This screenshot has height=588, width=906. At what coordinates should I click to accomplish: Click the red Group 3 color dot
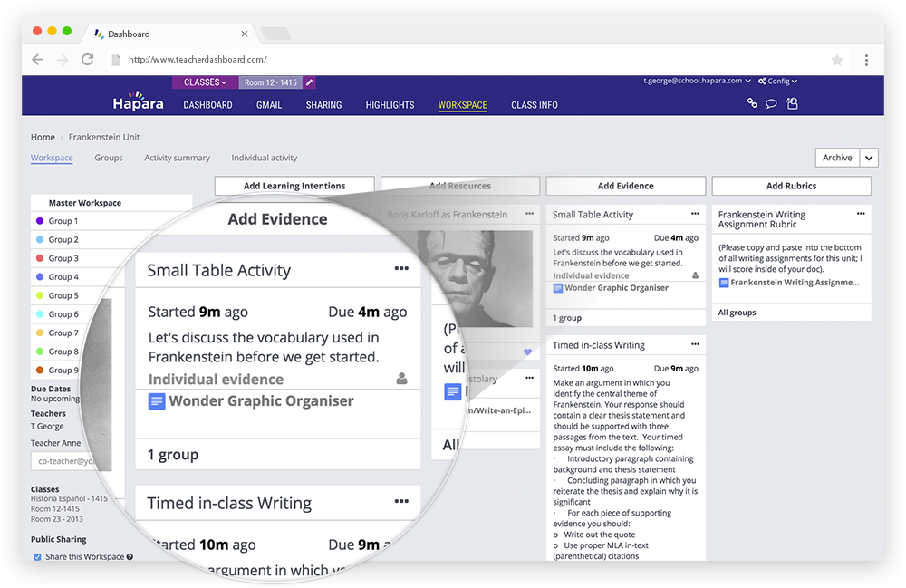coord(40,258)
